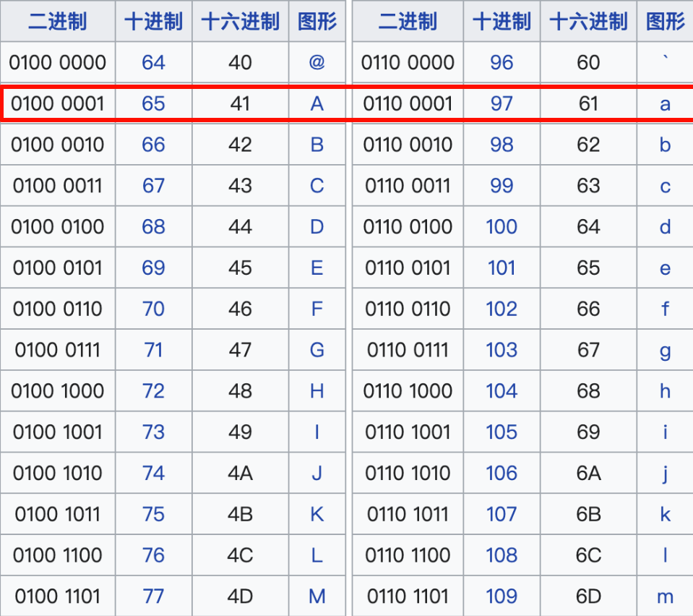Open the 十六进制 header link above hex 40
The height and width of the screenshot is (616, 693).
[x=240, y=22]
